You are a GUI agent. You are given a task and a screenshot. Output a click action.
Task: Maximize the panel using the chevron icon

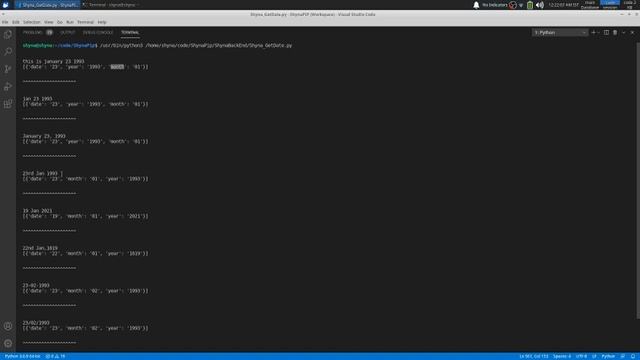[x=624, y=32]
